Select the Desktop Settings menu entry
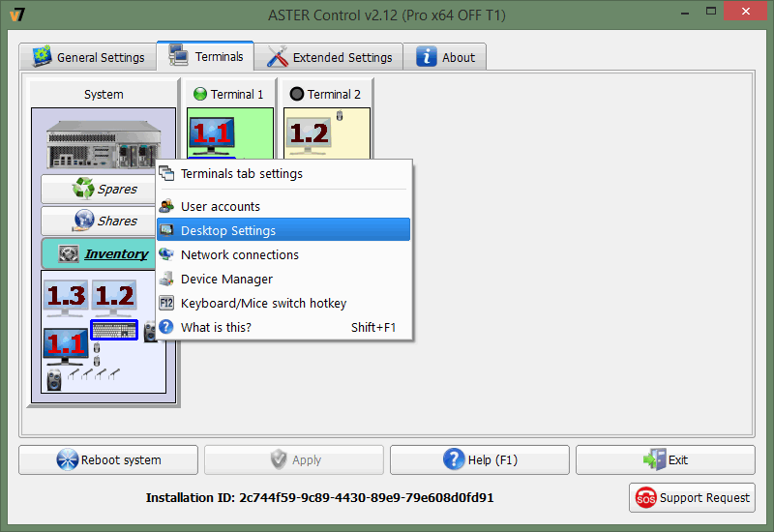The width and height of the screenshot is (774, 532). coord(283,230)
